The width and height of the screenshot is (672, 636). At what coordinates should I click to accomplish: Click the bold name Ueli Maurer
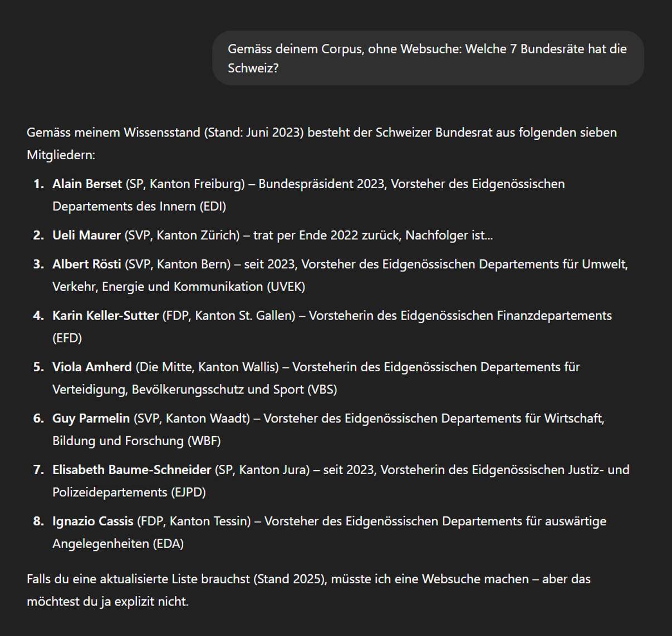click(x=86, y=235)
